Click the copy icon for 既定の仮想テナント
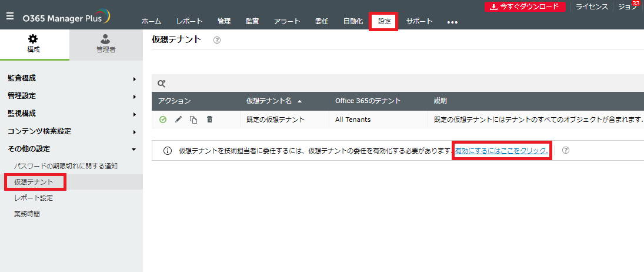Screen dimensions: 644x272 [x=193, y=120]
